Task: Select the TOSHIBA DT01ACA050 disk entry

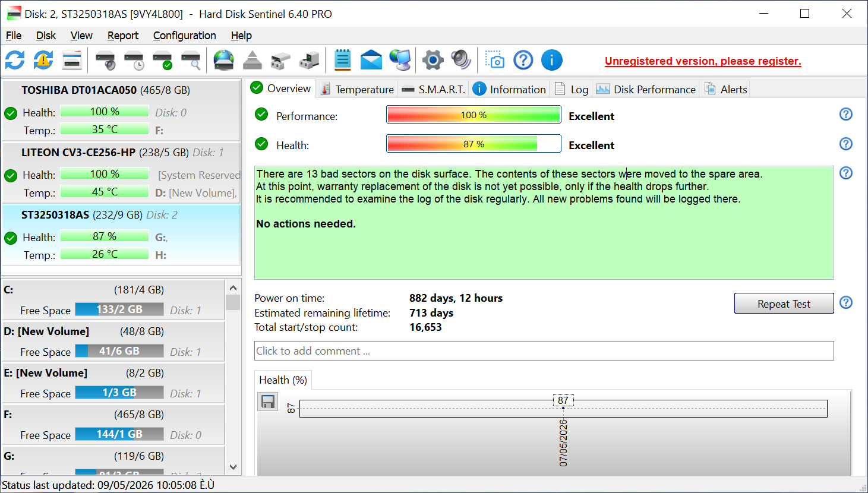Action: pyautogui.click(x=121, y=110)
